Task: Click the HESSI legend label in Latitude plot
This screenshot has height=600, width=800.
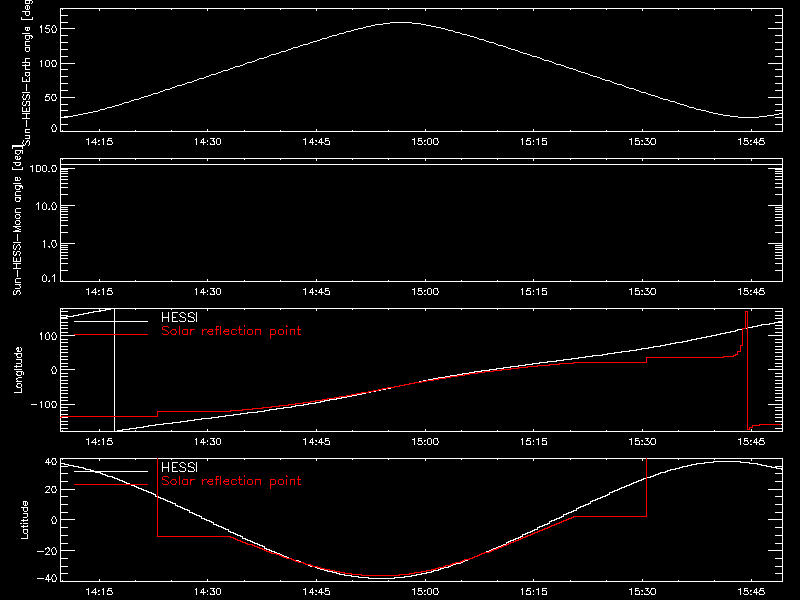Action: [179, 467]
